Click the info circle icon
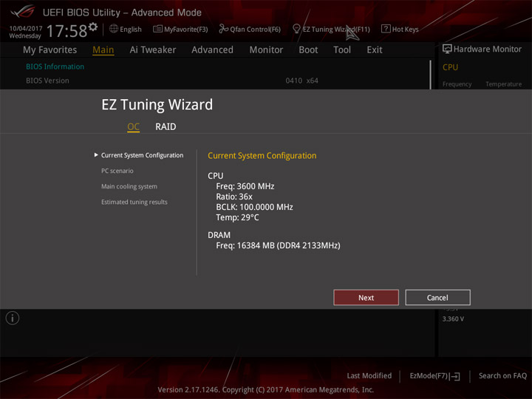532x399 pixels. click(13, 318)
